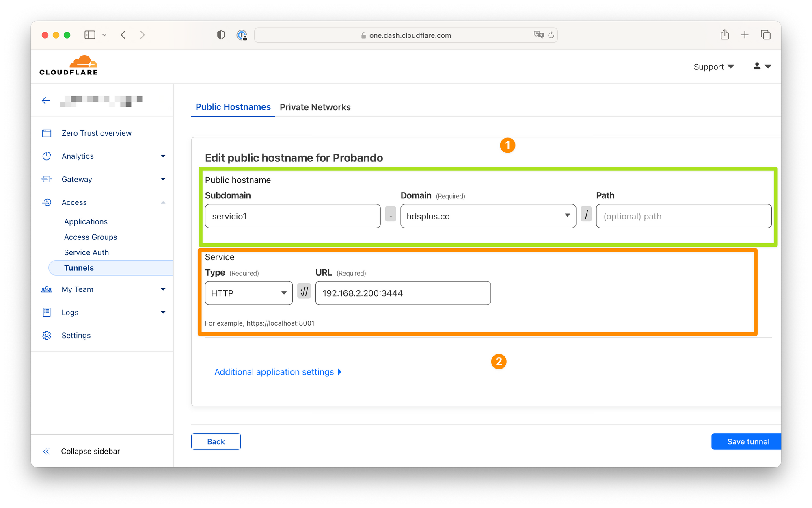Show the tab overview icon
Image resolution: width=812 pixels, height=508 pixels.
pyautogui.click(x=765, y=35)
